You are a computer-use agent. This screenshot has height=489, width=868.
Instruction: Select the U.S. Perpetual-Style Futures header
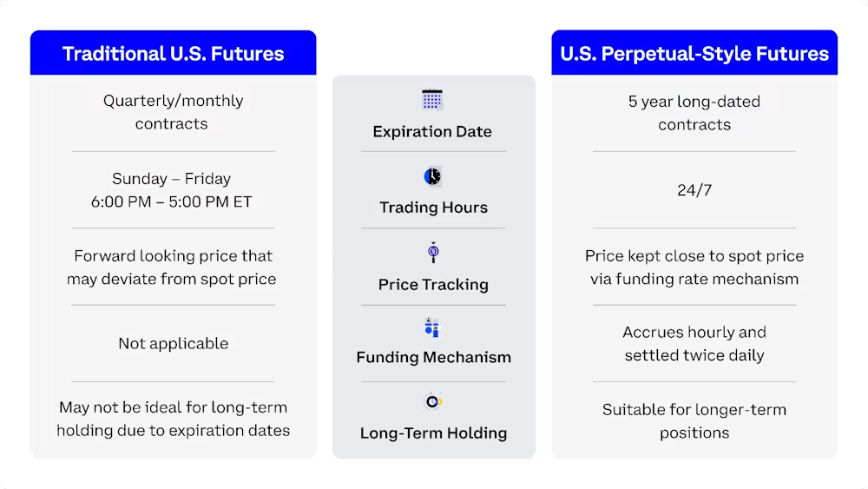click(x=694, y=54)
